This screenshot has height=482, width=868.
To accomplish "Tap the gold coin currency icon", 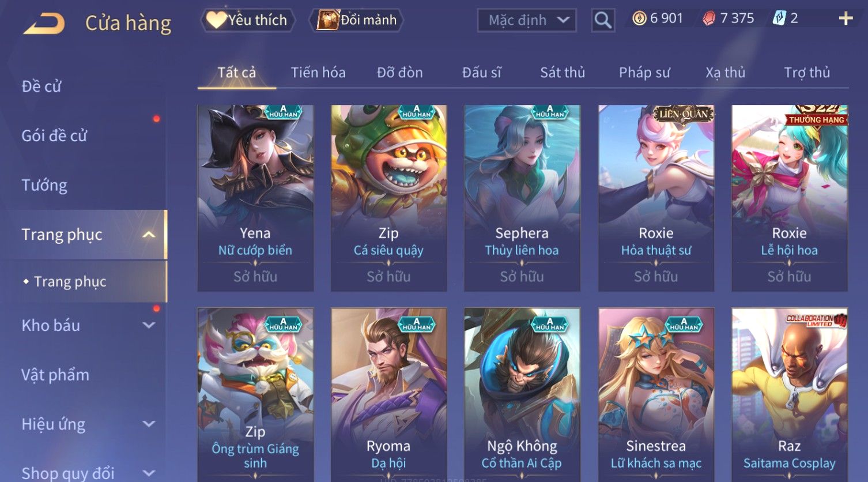I will pos(639,18).
